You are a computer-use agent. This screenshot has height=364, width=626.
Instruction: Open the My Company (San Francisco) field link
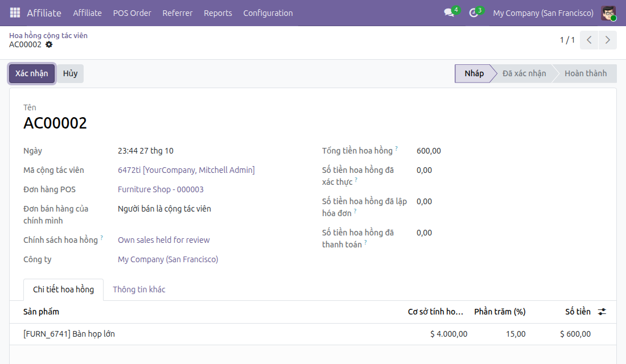click(168, 259)
